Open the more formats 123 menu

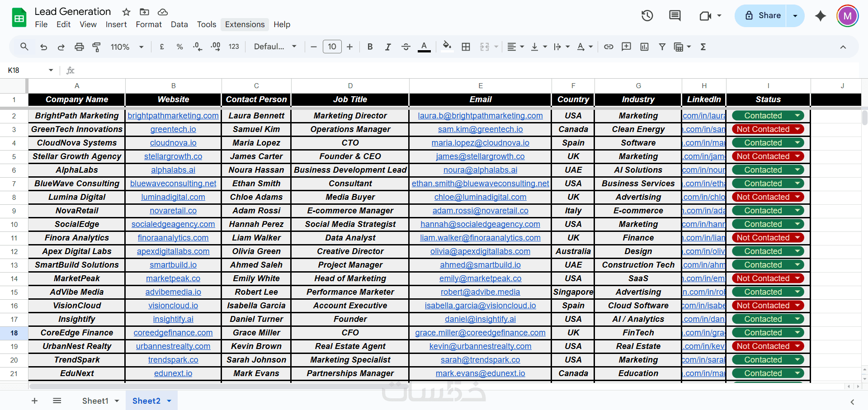pos(234,47)
